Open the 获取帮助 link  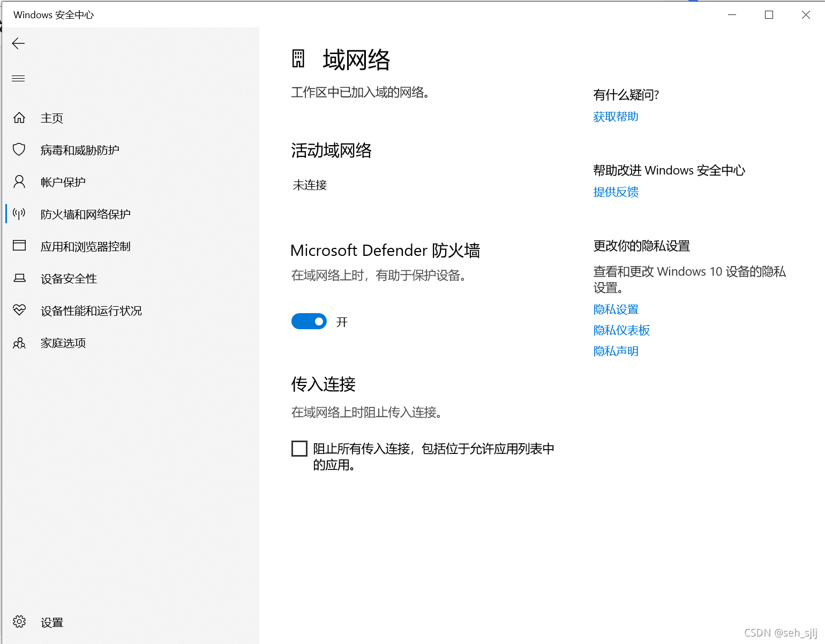616,117
